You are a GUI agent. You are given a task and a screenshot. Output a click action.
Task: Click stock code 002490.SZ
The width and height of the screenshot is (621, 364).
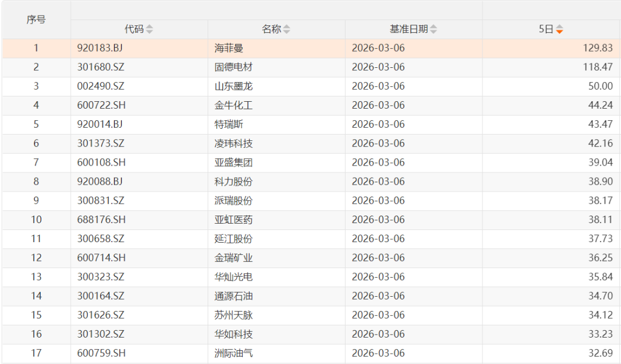101,86
